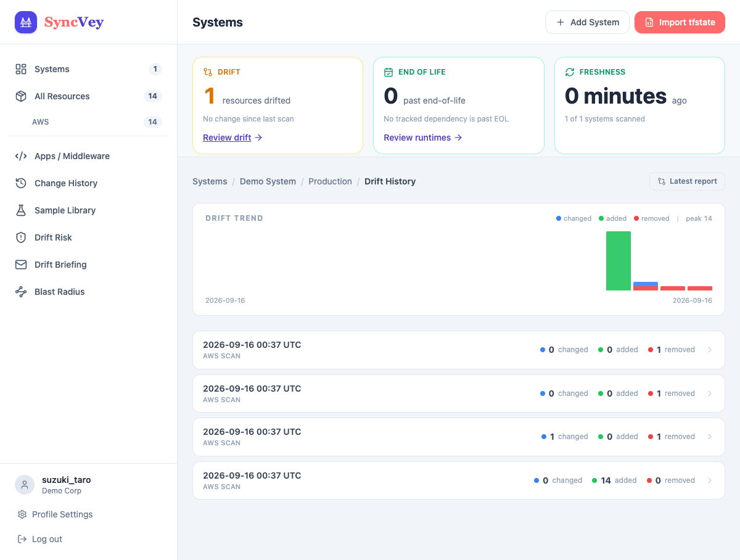Open the Sample Library flask icon

(21, 210)
